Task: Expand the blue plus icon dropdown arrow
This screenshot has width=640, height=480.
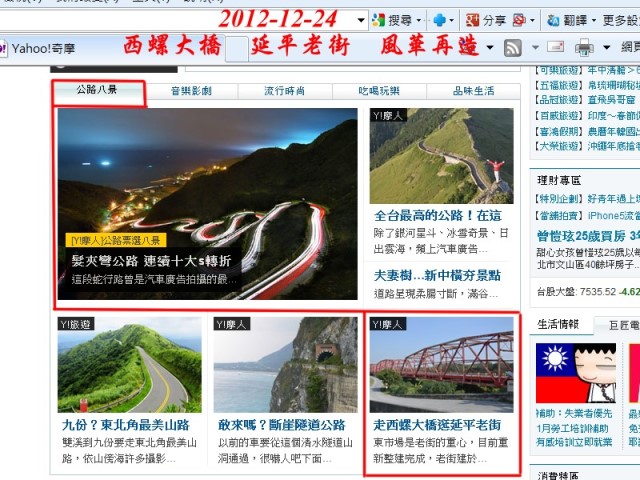Action: [451, 20]
